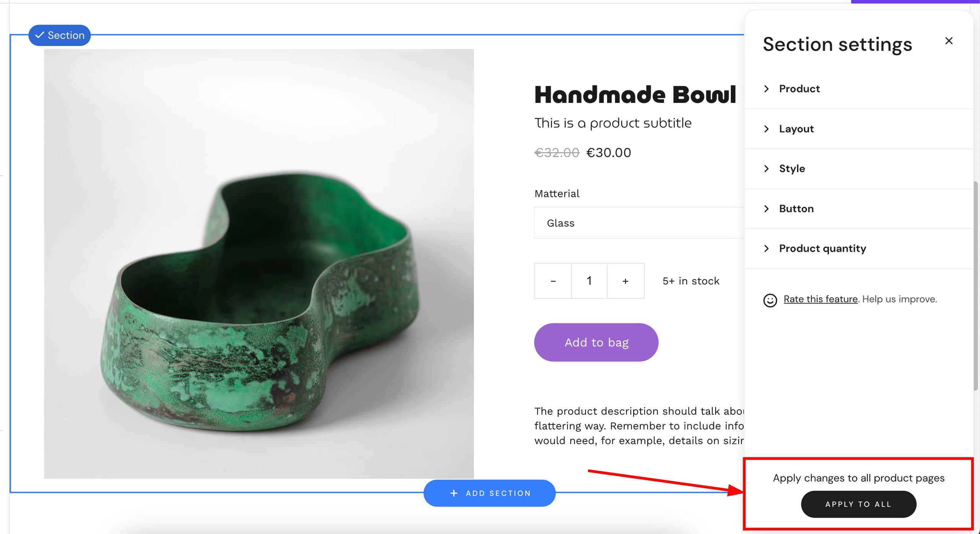Expand the Button settings group
980x534 pixels.
tap(796, 209)
